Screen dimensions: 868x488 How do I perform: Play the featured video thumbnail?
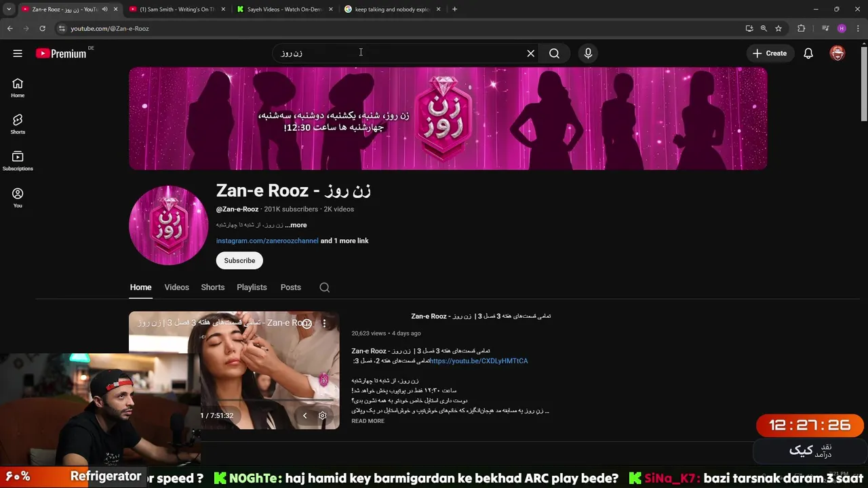pyautogui.click(x=234, y=370)
